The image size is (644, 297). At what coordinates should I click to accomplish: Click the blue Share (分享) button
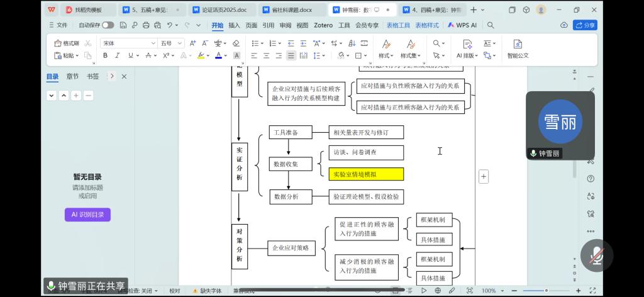tap(584, 25)
